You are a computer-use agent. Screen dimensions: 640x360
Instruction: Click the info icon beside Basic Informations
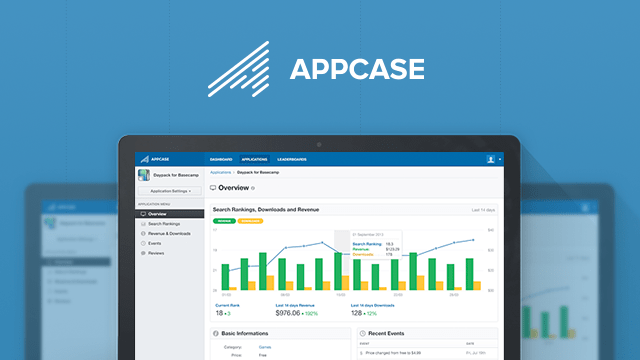coord(216,333)
